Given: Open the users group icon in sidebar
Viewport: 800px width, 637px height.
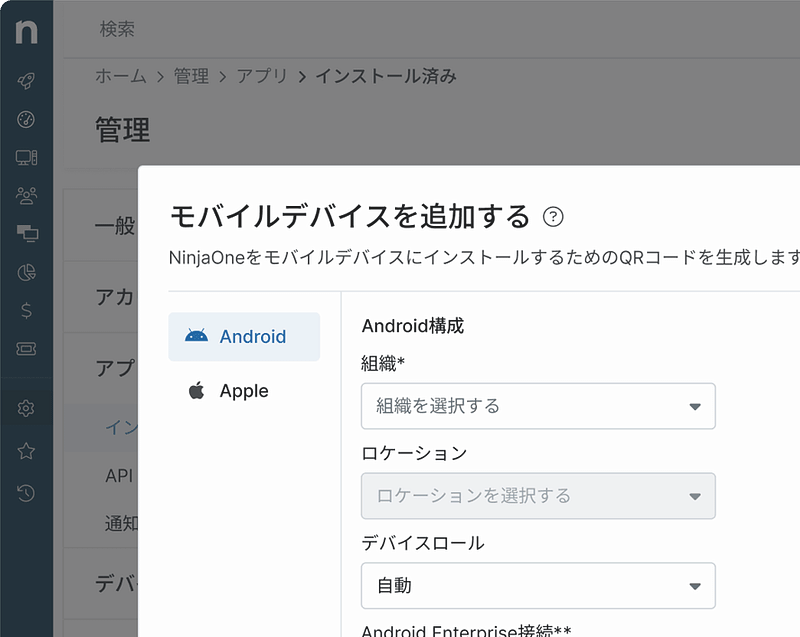Looking at the screenshot, I should 26,195.
